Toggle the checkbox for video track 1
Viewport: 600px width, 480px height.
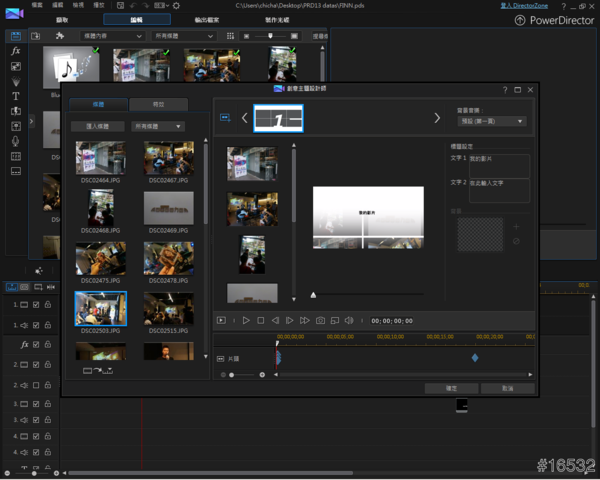36,305
